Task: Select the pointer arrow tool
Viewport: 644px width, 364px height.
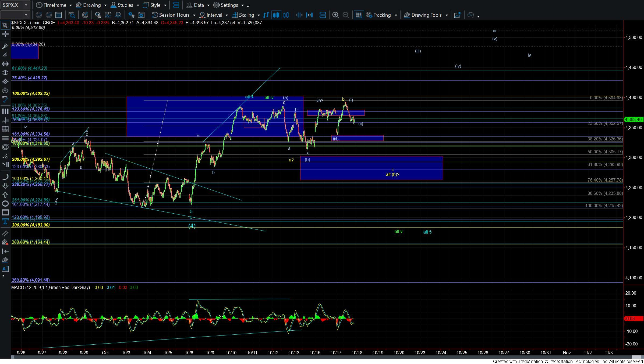Action: tap(5, 25)
